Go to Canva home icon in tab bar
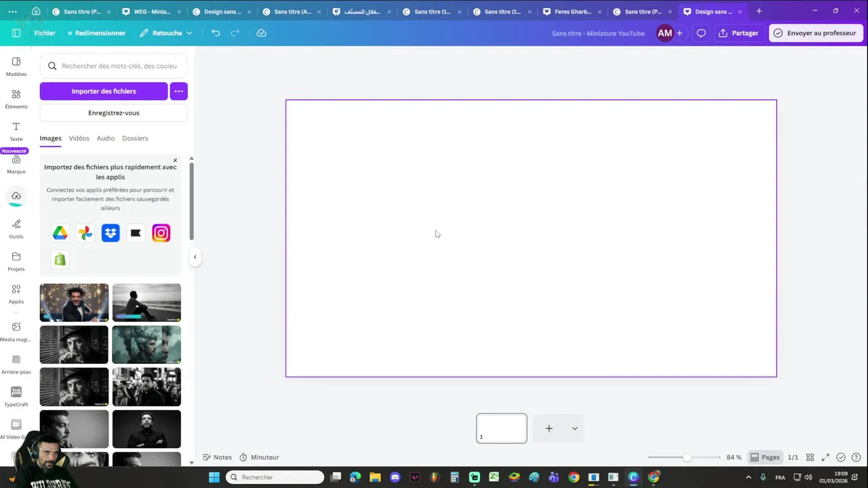The width and height of the screenshot is (868, 488). [36, 12]
